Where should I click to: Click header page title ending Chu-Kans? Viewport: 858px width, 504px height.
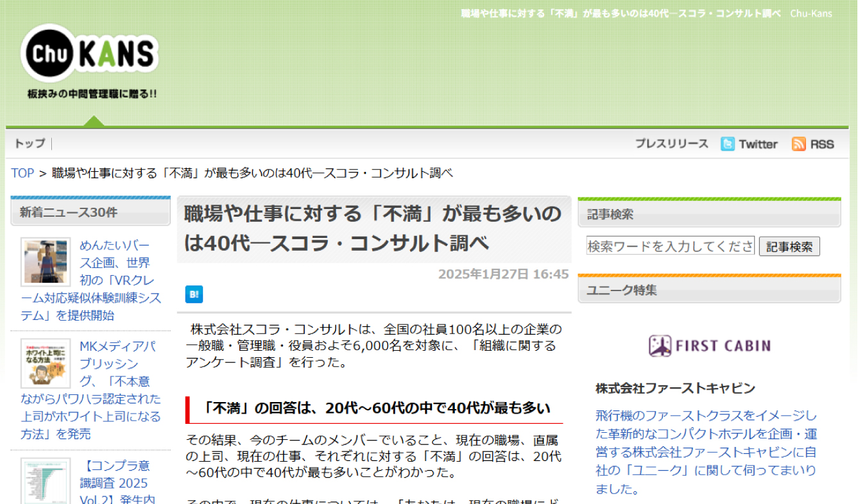pyautogui.click(x=647, y=13)
